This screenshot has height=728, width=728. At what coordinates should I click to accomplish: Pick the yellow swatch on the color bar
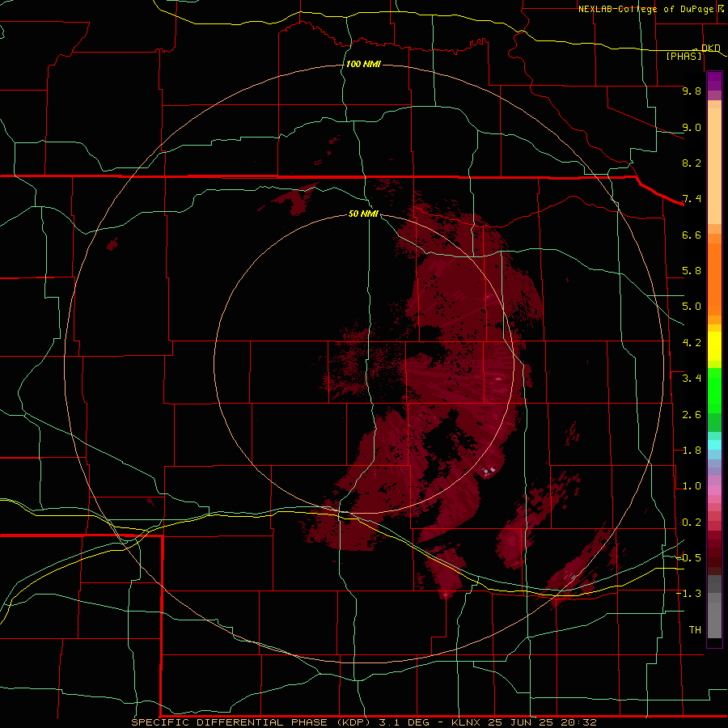pyautogui.click(x=714, y=346)
